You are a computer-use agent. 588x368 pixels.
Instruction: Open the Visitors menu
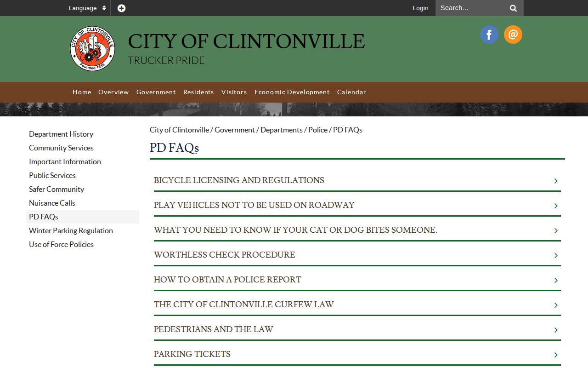[234, 92]
